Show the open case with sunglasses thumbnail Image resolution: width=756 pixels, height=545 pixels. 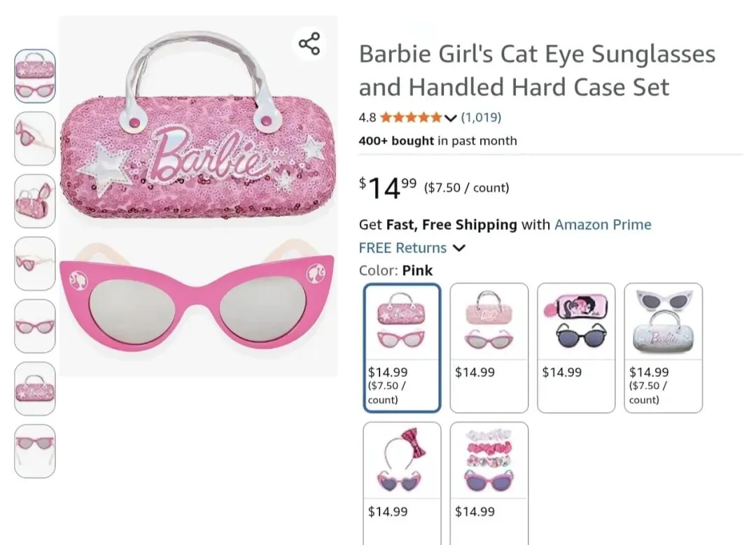pos(35,201)
